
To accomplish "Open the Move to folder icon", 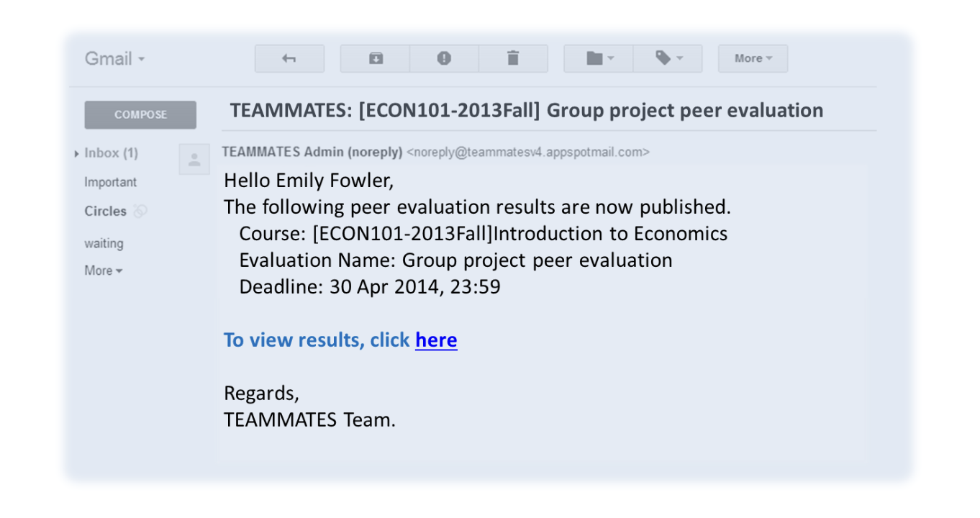I will coord(599,59).
